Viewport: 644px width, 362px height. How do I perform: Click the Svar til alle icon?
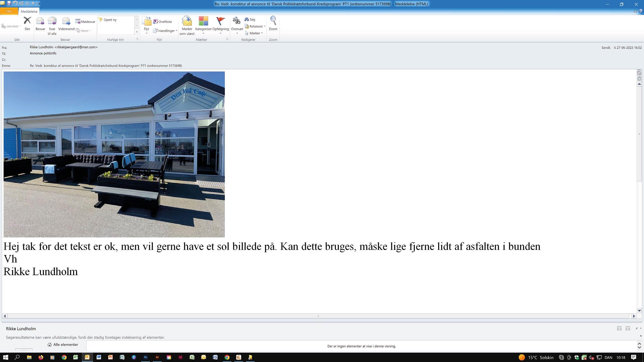(52, 21)
